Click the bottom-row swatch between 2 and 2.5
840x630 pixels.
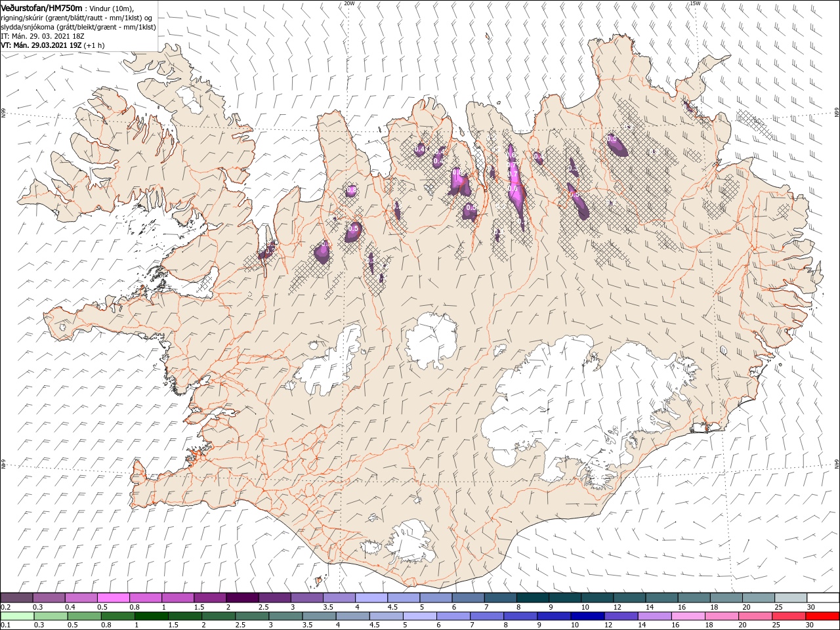(219, 616)
